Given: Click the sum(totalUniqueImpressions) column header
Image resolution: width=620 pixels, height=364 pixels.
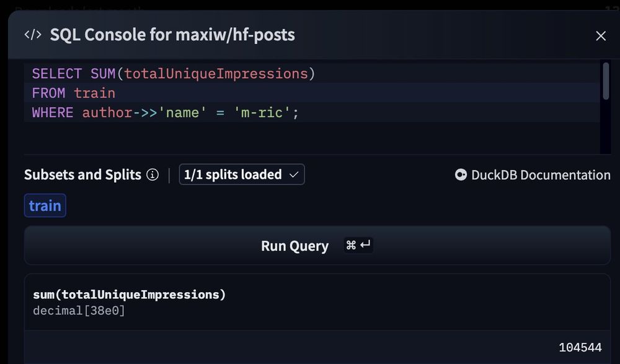Looking at the screenshot, I should [x=130, y=295].
